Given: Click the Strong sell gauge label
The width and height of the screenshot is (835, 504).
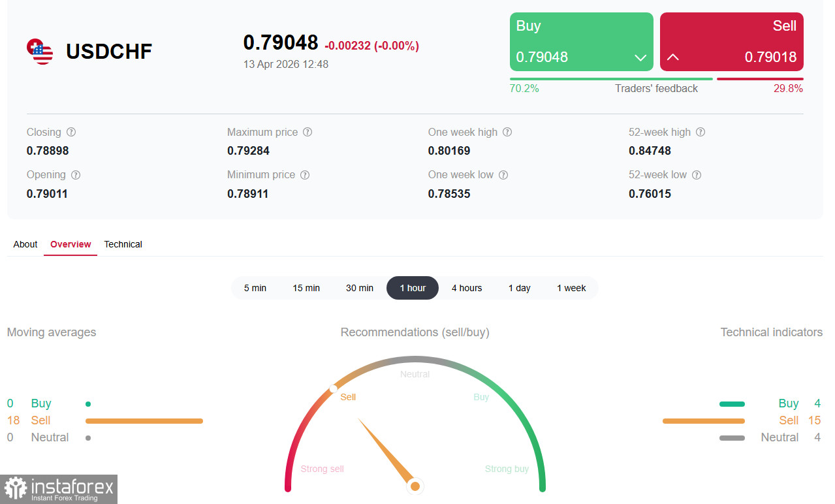Looking at the screenshot, I should coord(322,469).
